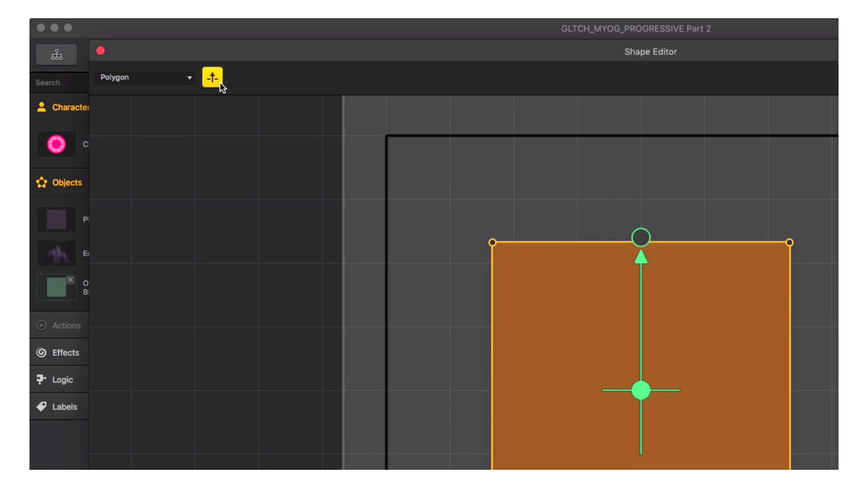Viewport: 868px width, 488px height.
Task: Click the green hollow rotation handle circle
Action: 641,237
